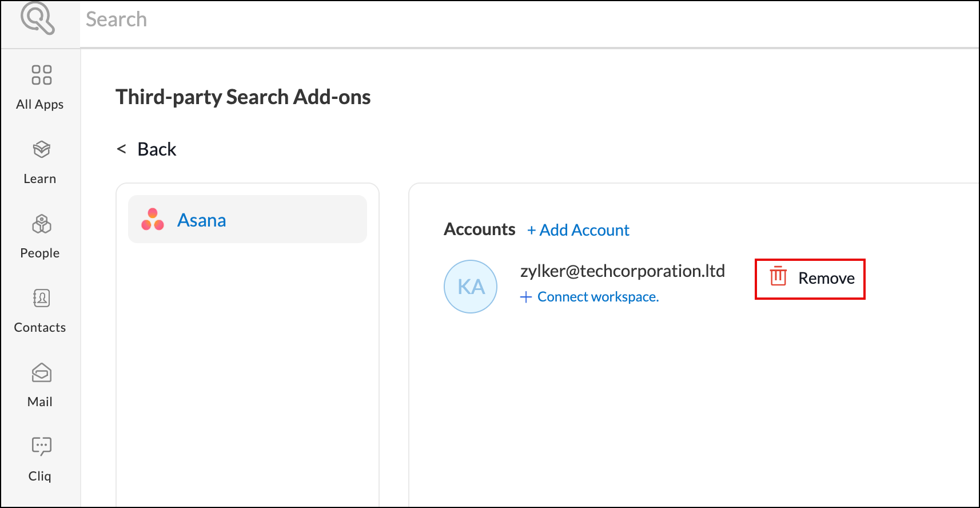Open the Cliq chat icon

41,446
